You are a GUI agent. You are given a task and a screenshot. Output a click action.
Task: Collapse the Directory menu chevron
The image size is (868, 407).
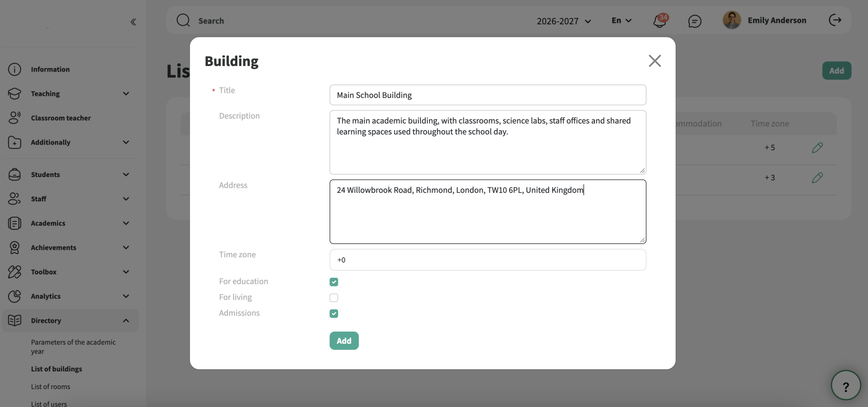[x=126, y=320]
